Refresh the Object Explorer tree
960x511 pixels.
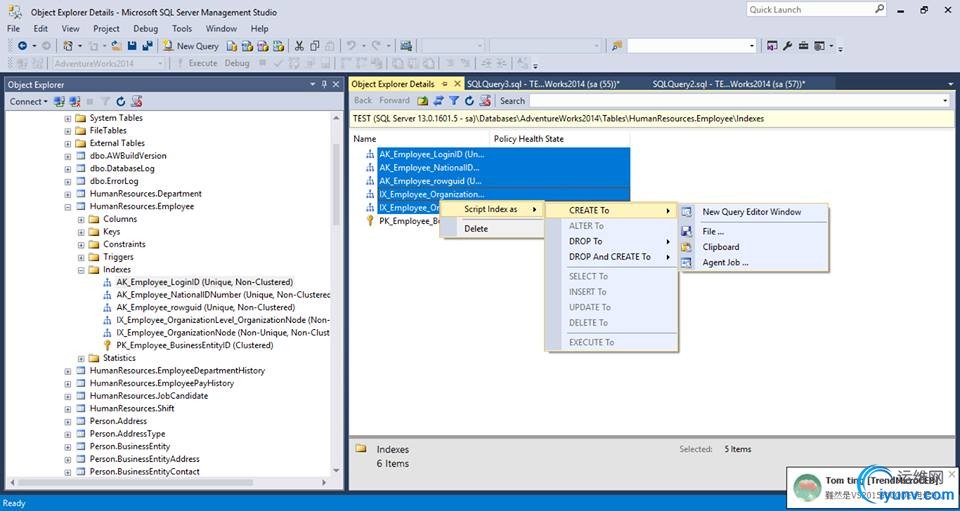pos(121,101)
